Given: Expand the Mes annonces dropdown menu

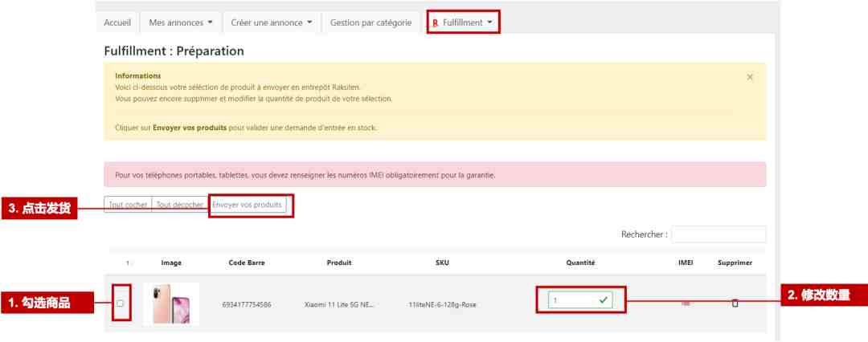Looking at the screenshot, I should click(181, 22).
